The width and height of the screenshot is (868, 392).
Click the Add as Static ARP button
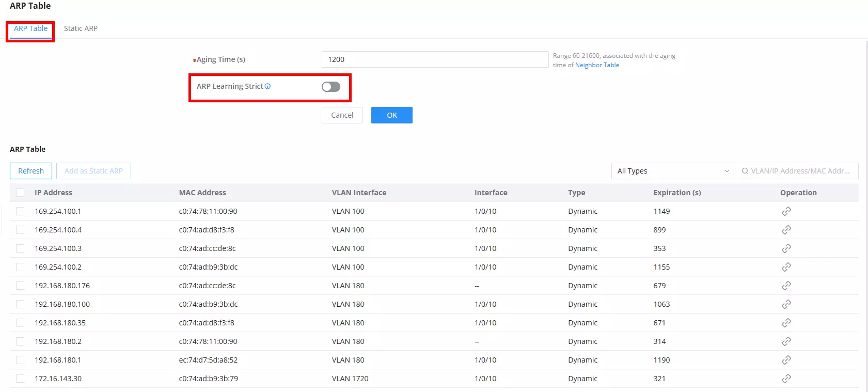[x=93, y=171]
